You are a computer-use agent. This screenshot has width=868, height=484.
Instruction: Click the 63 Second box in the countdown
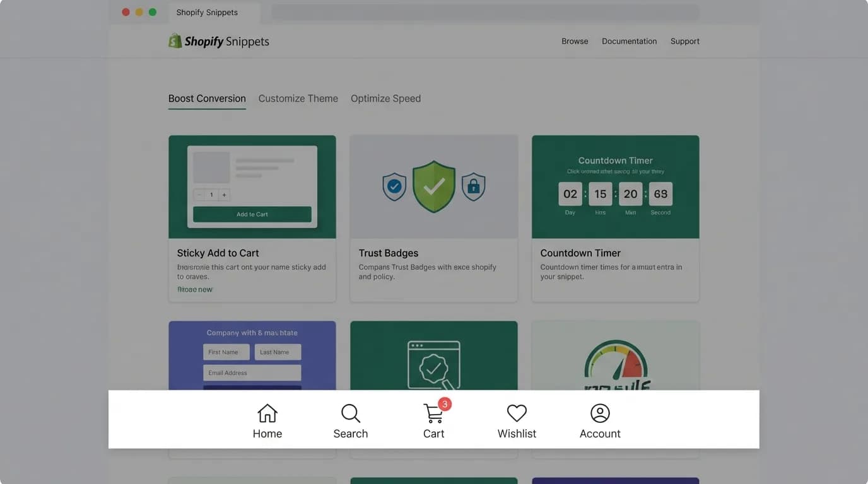660,194
